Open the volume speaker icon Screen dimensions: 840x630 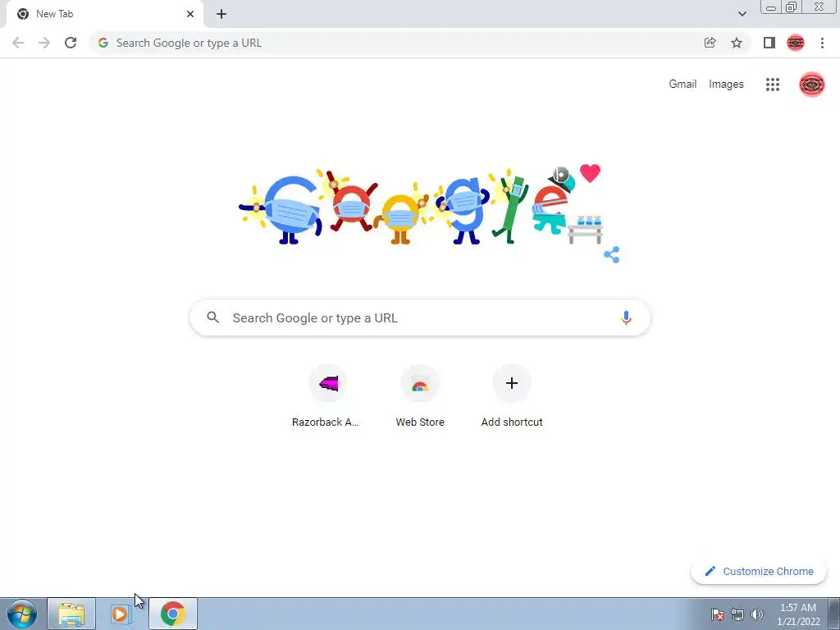tap(757, 614)
